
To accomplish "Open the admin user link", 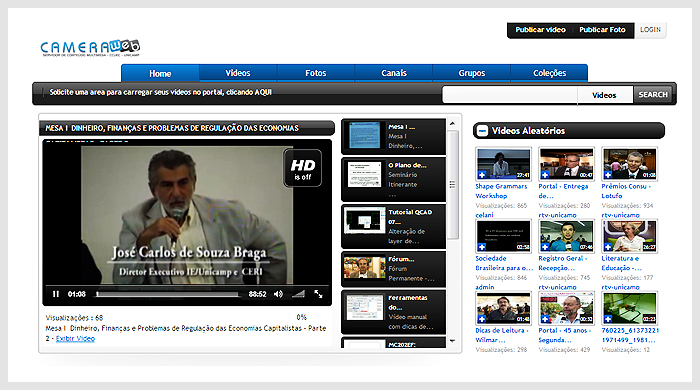I will coord(485,287).
